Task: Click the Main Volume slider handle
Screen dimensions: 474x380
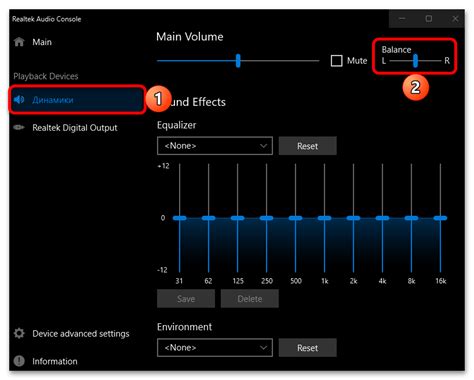Action: 238,61
